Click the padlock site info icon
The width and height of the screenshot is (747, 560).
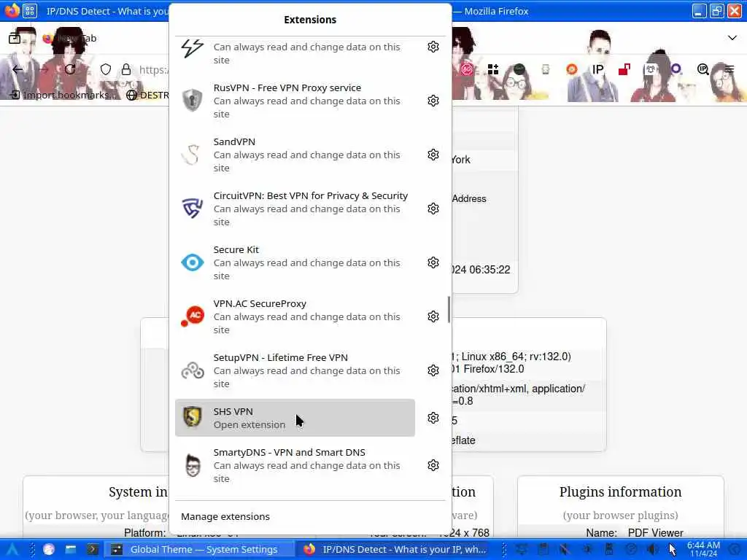126,69
